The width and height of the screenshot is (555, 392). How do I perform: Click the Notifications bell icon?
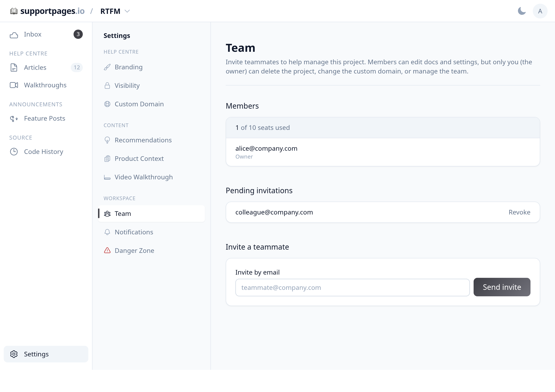click(107, 232)
